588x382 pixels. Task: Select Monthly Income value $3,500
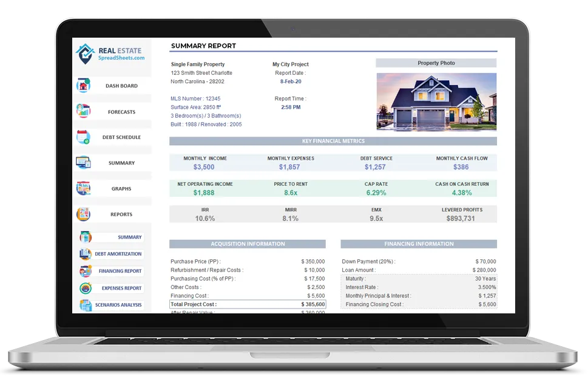coord(204,167)
